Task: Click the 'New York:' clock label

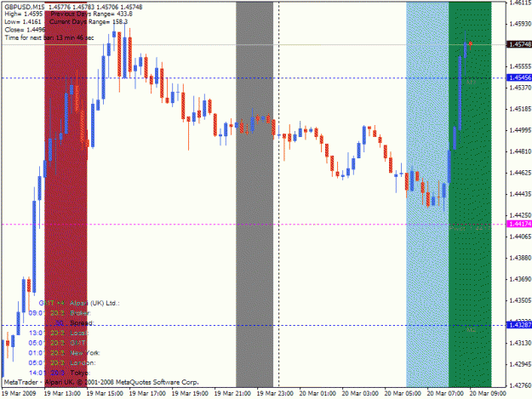Action: (85, 353)
